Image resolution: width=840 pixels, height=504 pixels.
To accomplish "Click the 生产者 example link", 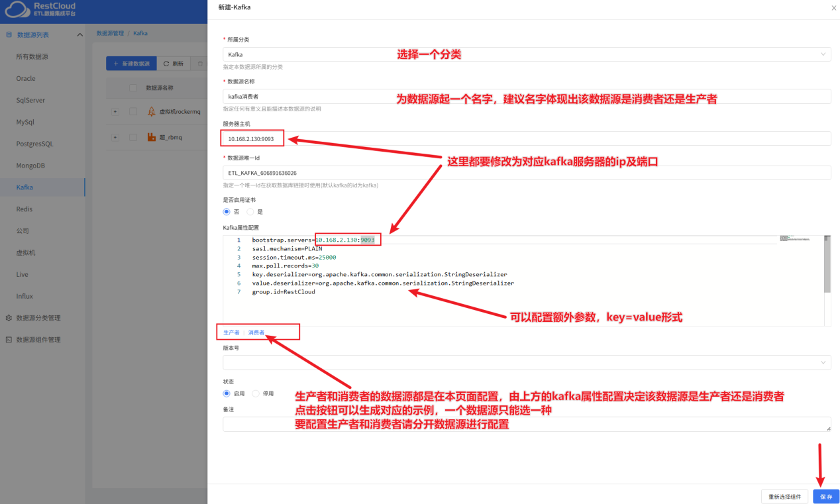I will (231, 332).
